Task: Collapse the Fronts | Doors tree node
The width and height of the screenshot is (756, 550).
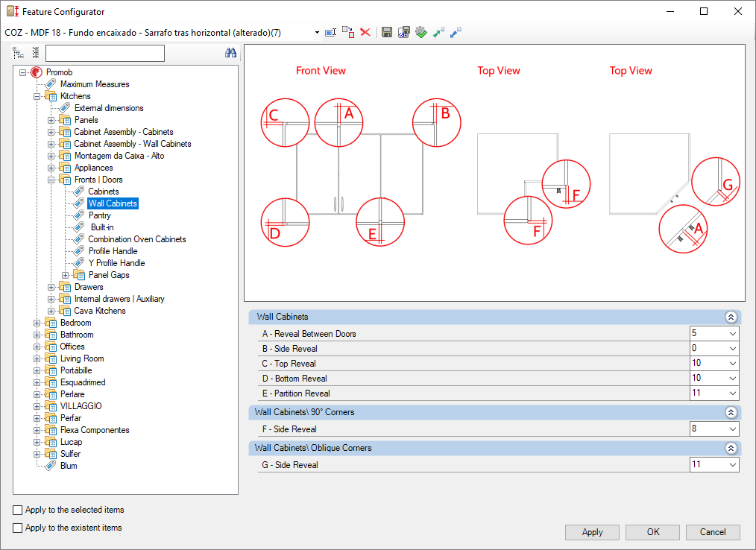Action: click(51, 180)
